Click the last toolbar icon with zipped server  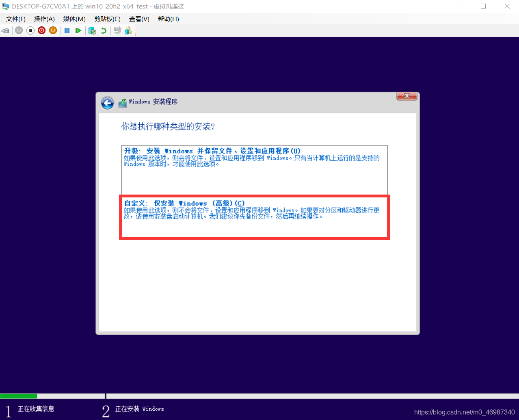coord(128,30)
